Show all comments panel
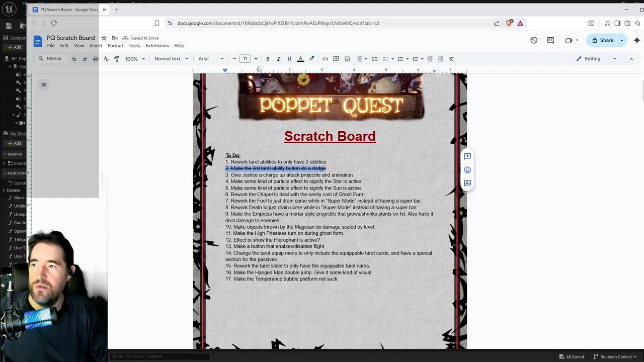The width and height of the screenshot is (644, 362). click(x=550, y=40)
